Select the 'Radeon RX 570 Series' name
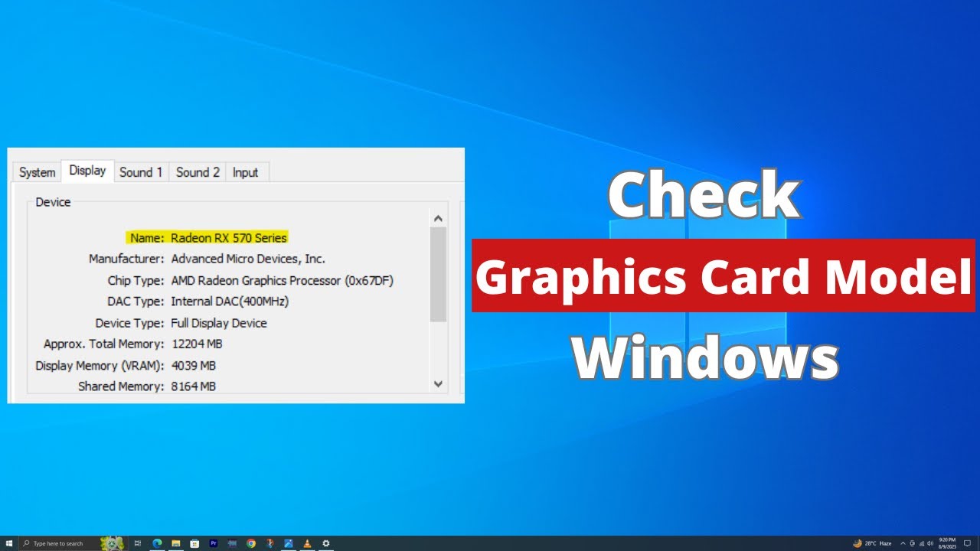This screenshot has width=980, height=551. pyautogui.click(x=229, y=238)
